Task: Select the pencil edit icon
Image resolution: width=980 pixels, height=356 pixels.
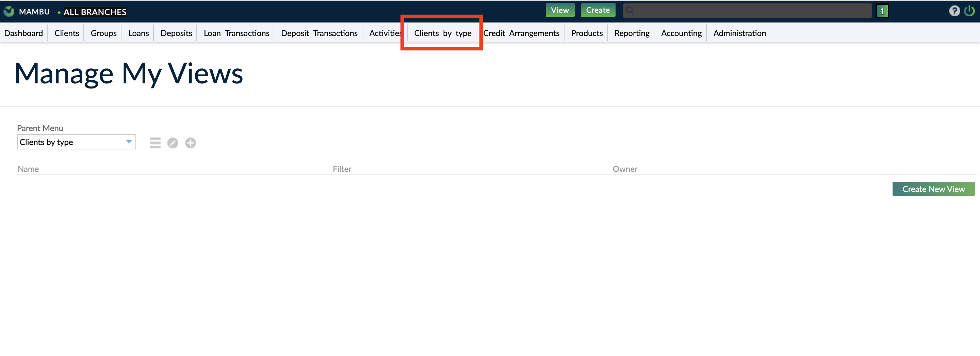Action: 173,143
